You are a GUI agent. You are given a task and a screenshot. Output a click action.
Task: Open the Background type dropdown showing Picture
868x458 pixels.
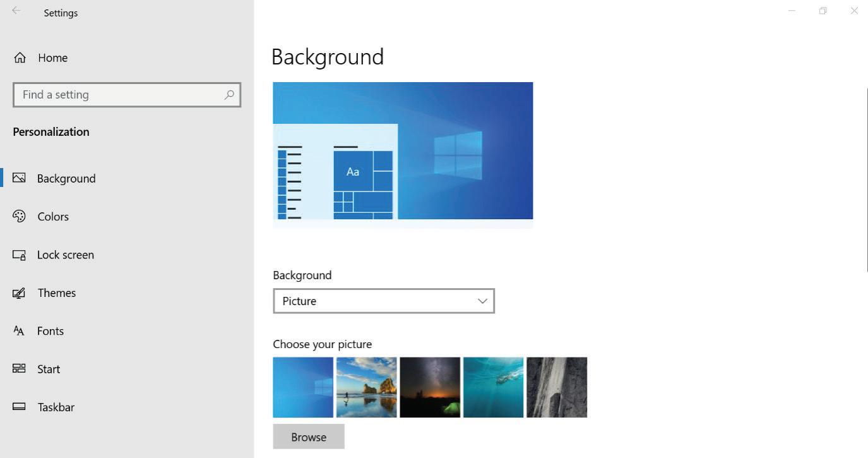(384, 301)
